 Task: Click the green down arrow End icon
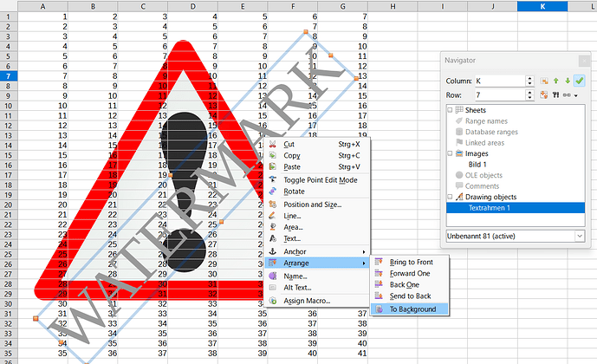568,81
